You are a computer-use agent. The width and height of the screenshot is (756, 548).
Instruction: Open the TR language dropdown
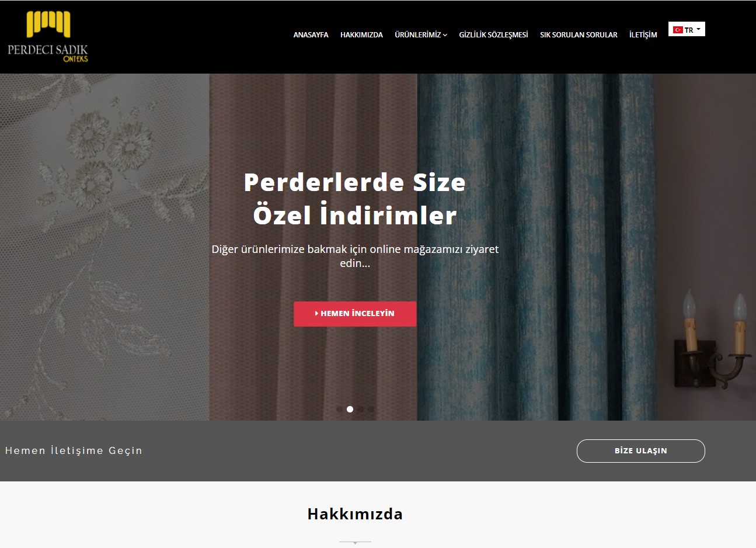[687, 29]
